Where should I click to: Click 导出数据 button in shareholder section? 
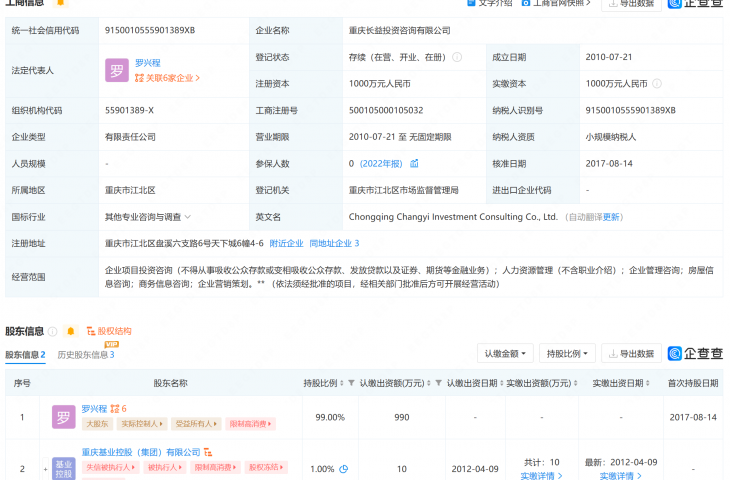tap(631, 354)
